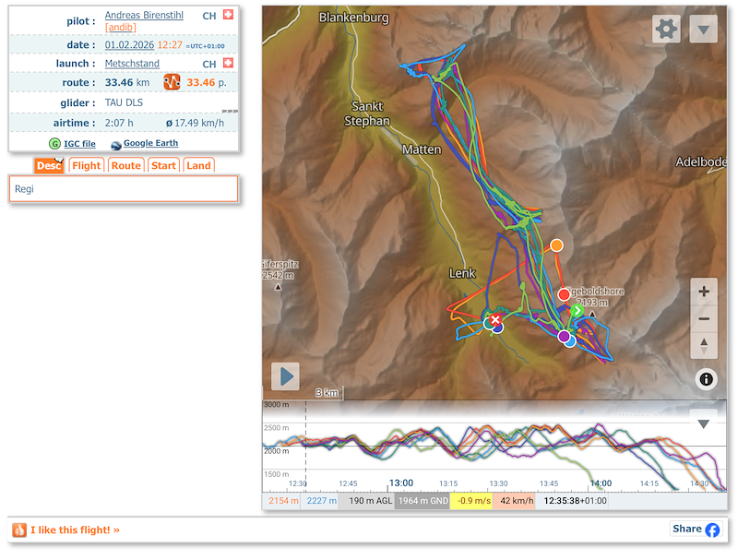This screenshot has width=738, height=560.
Task: Open flight in Google Earth
Action: (x=149, y=144)
